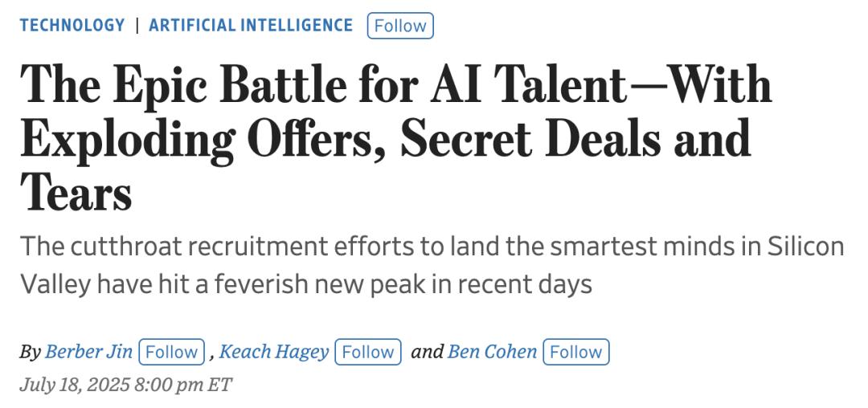
Task: Open author Ben Cohen's profile
Action: (x=492, y=352)
